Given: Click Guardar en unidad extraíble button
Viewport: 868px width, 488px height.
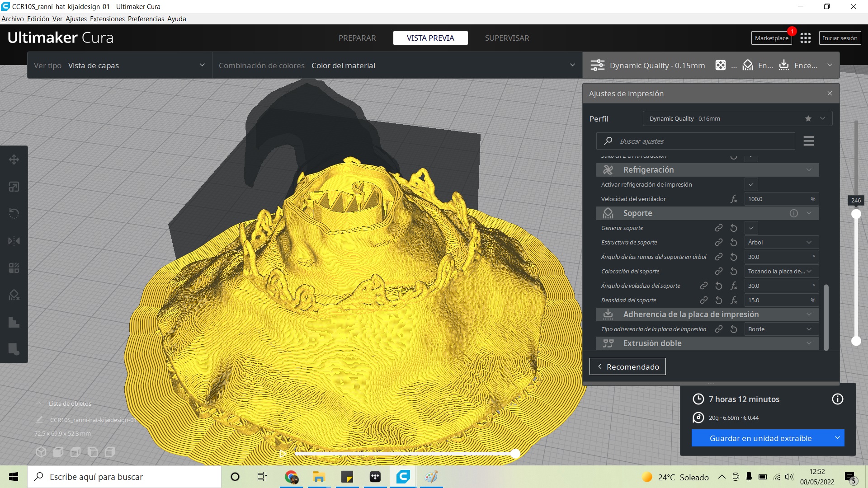Looking at the screenshot, I should point(760,438).
